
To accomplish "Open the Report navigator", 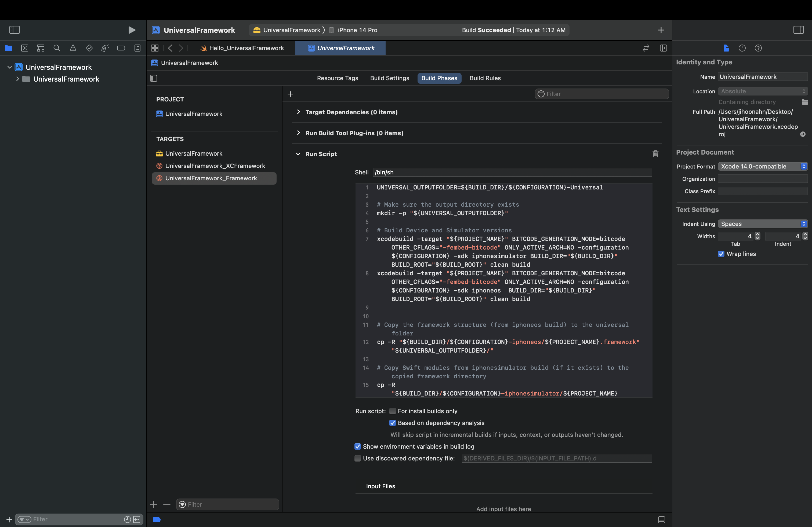I will tap(137, 48).
